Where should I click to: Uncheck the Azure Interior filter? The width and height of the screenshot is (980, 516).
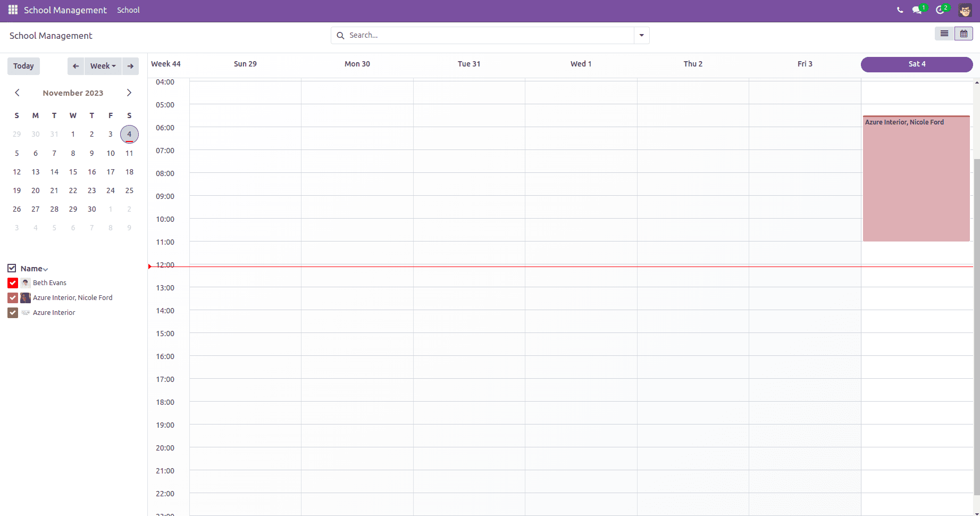pos(13,313)
